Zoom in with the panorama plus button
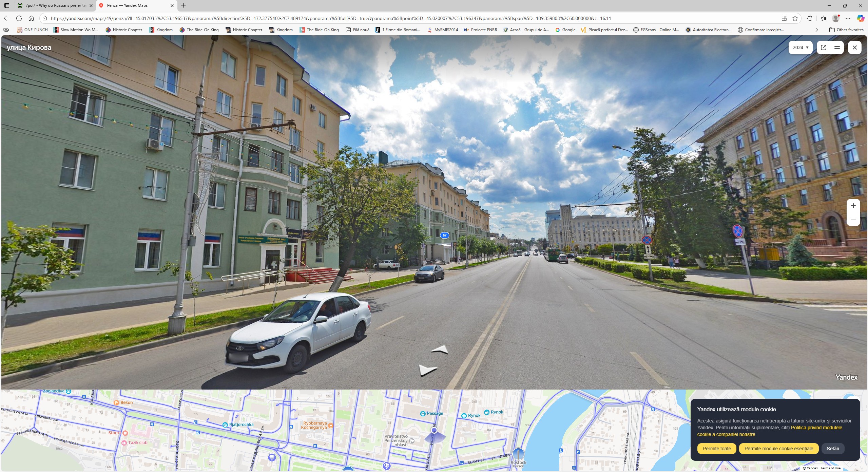868x472 pixels. coord(853,206)
